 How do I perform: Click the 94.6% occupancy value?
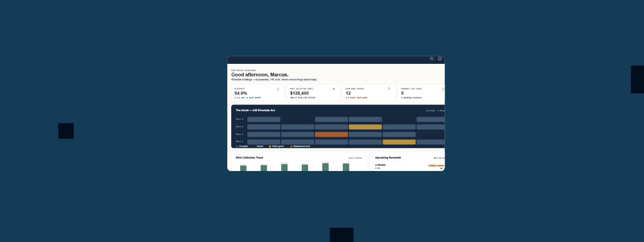click(241, 93)
